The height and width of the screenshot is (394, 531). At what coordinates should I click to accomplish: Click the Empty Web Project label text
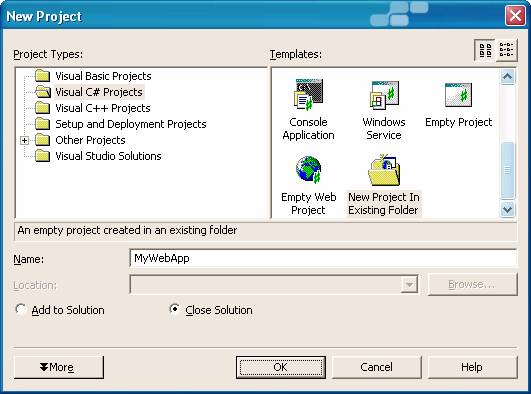[309, 203]
